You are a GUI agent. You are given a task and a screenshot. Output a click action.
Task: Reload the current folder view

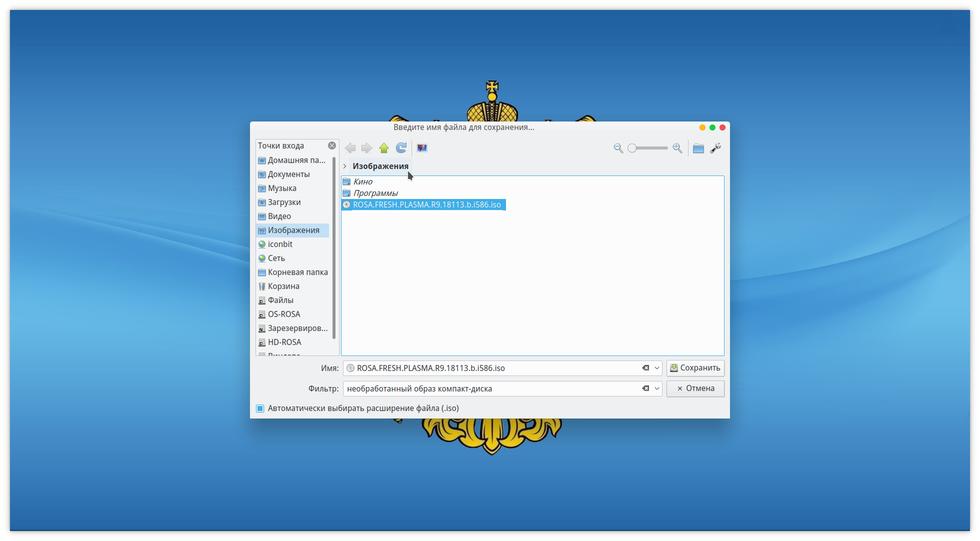coord(401,148)
